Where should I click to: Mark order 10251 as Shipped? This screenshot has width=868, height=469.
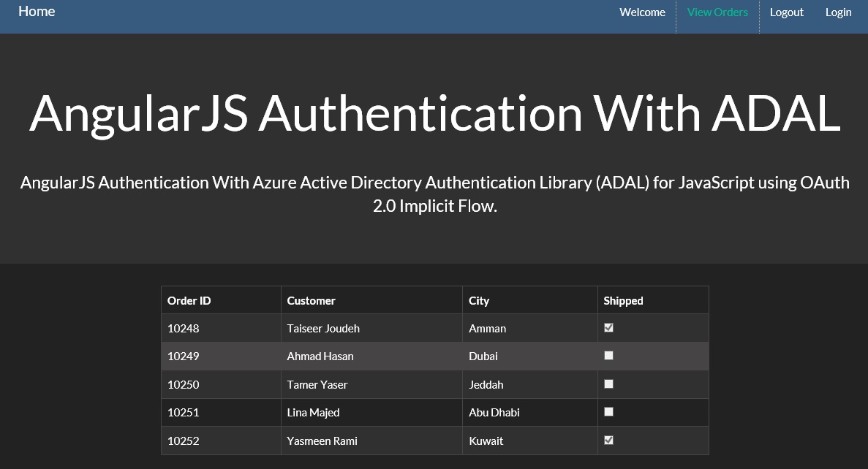(x=608, y=411)
